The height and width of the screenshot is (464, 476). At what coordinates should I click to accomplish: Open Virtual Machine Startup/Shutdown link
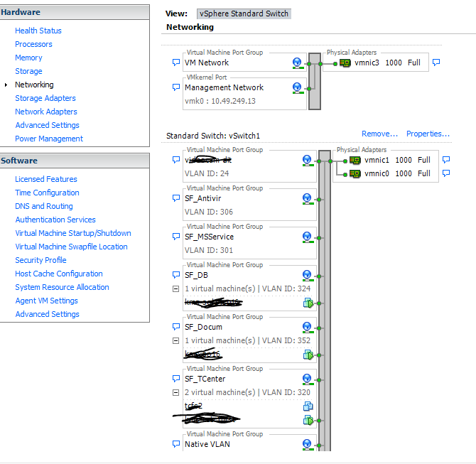[73, 233]
